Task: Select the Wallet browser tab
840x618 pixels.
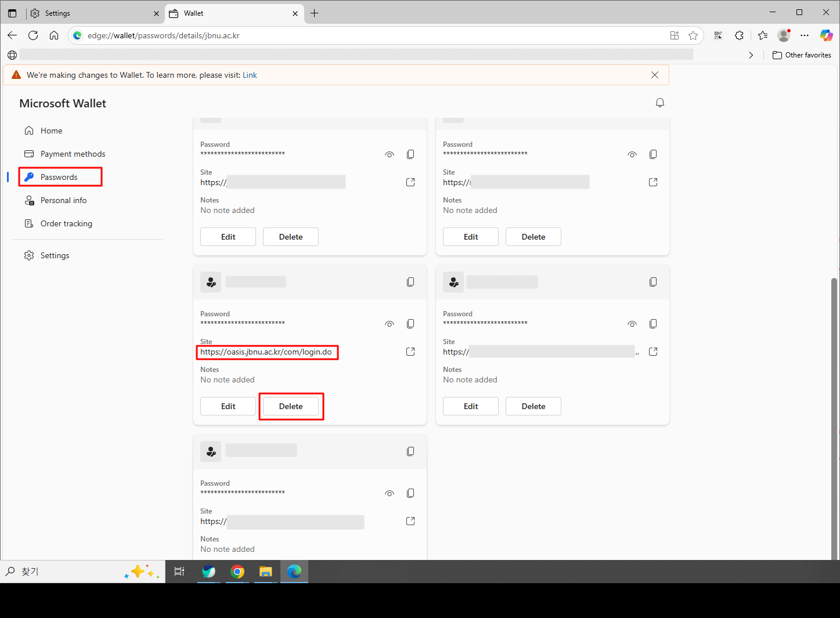Action: (235, 13)
